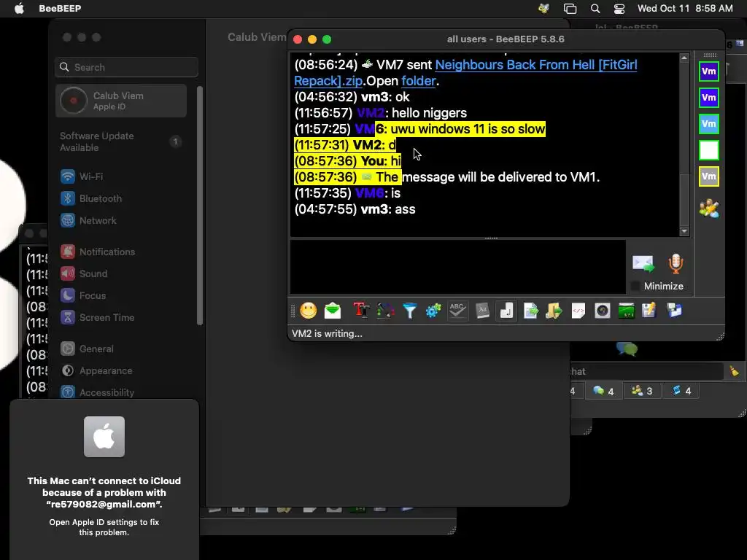The width and height of the screenshot is (747, 560).
Task: Click the System Settings search field
Action: (x=126, y=67)
